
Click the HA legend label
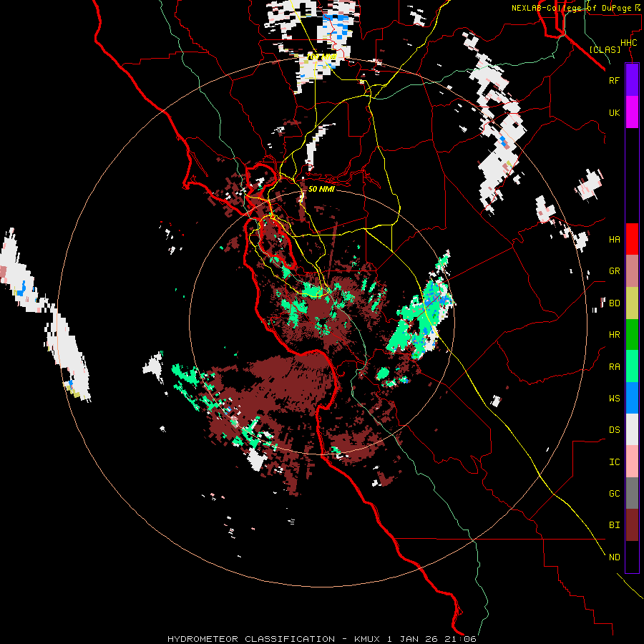pyautogui.click(x=614, y=240)
